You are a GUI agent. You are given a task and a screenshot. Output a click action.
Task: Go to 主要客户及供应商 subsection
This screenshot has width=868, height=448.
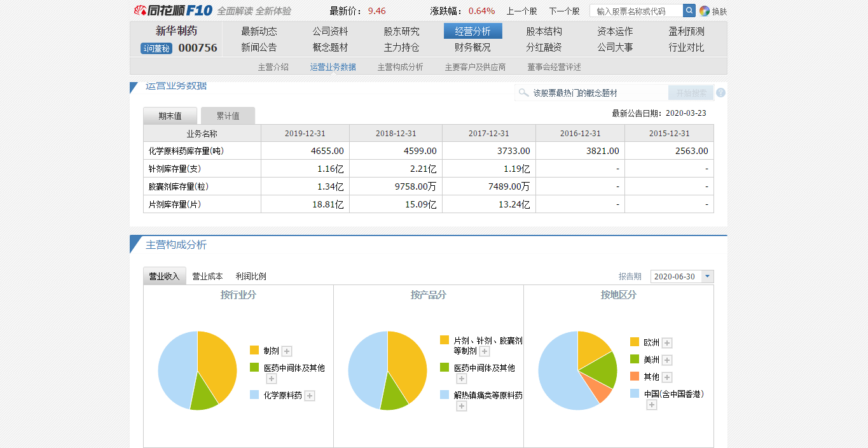[x=475, y=67]
